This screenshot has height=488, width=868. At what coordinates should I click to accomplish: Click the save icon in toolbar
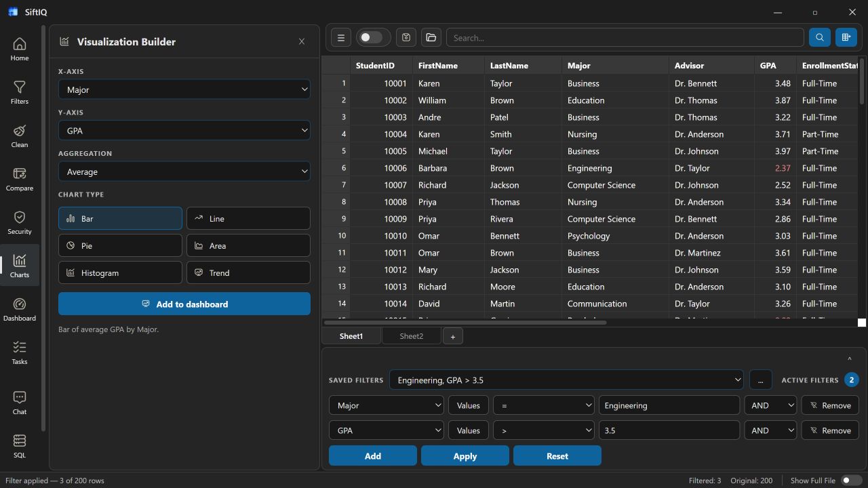pyautogui.click(x=406, y=38)
